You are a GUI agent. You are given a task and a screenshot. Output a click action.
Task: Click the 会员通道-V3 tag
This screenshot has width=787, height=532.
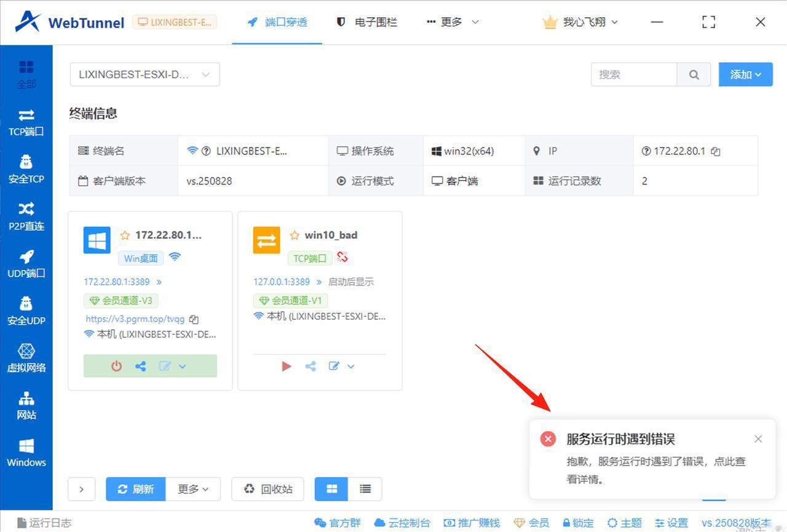(x=121, y=301)
